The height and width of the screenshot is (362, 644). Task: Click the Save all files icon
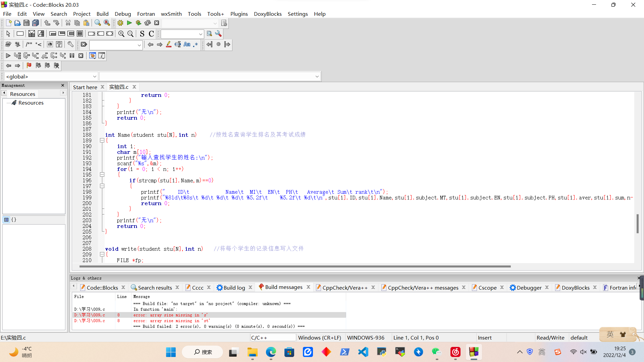pos(36,23)
